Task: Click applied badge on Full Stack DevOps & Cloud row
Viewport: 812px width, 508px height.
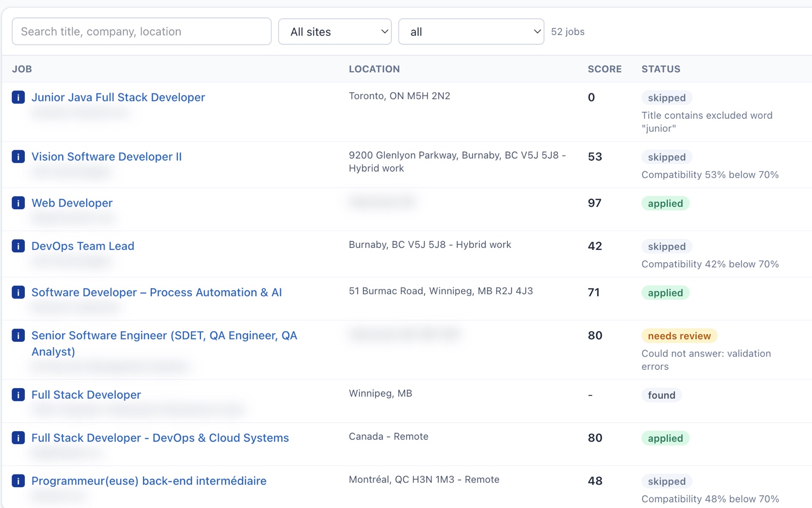Action: pos(665,438)
